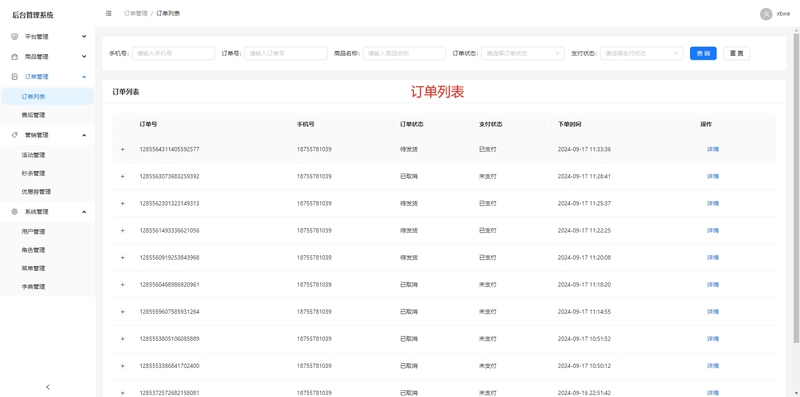
Task: Click the 订单号 column header
Action: (148, 125)
